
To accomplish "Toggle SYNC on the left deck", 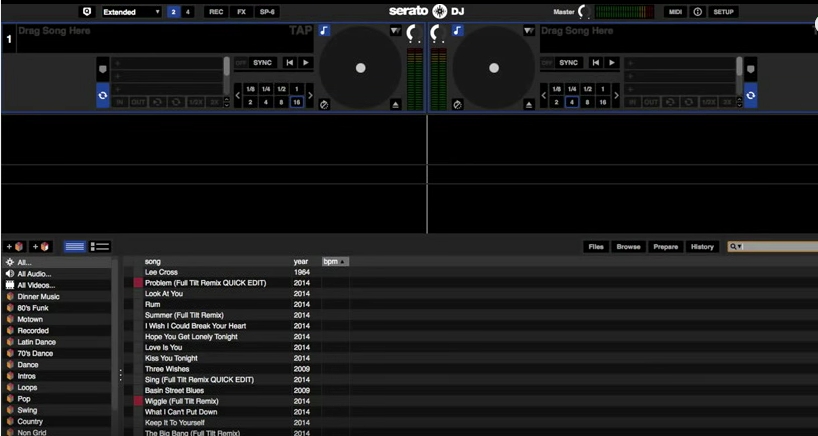I will (262, 63).
